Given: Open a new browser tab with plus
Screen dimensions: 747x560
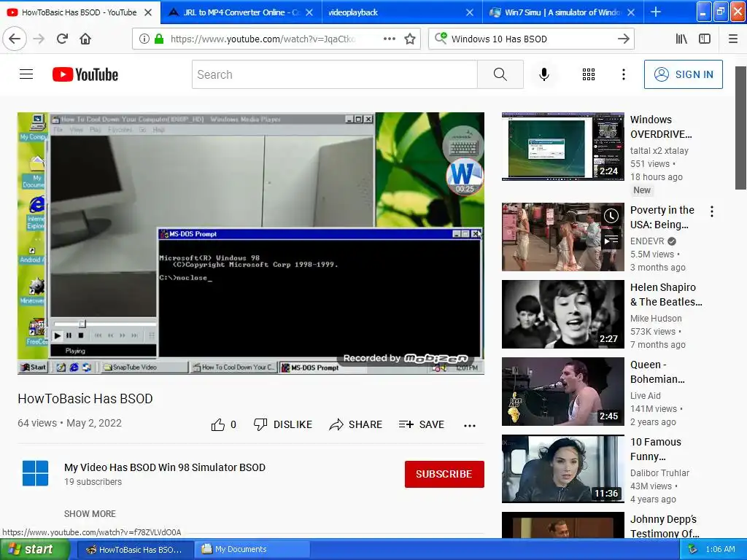Looking at the screenshot, I should tap(656, 12).
